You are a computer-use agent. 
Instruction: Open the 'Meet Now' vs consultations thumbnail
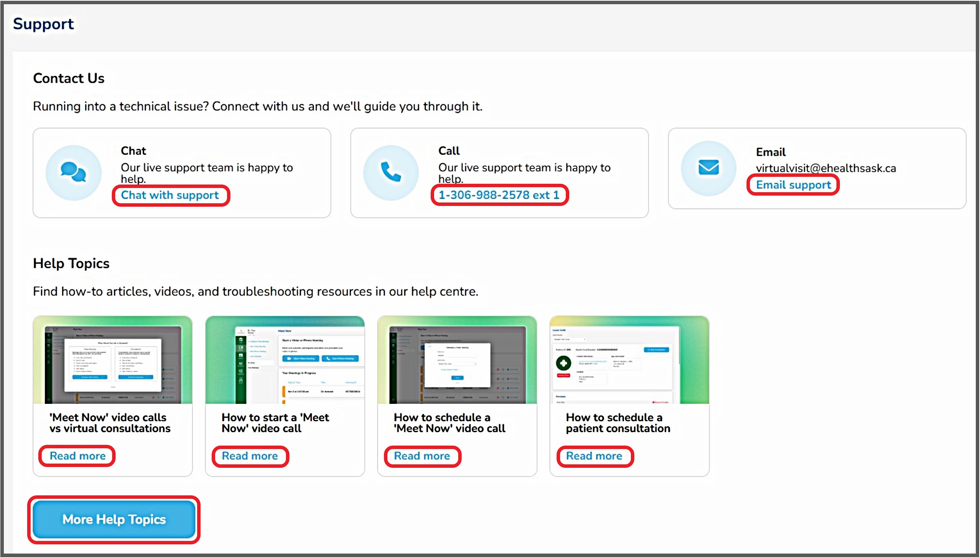coord(113,360)
